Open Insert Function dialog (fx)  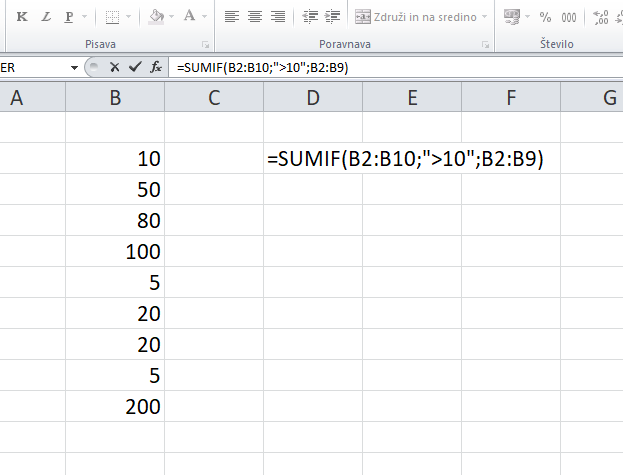(x=156, y=67)
